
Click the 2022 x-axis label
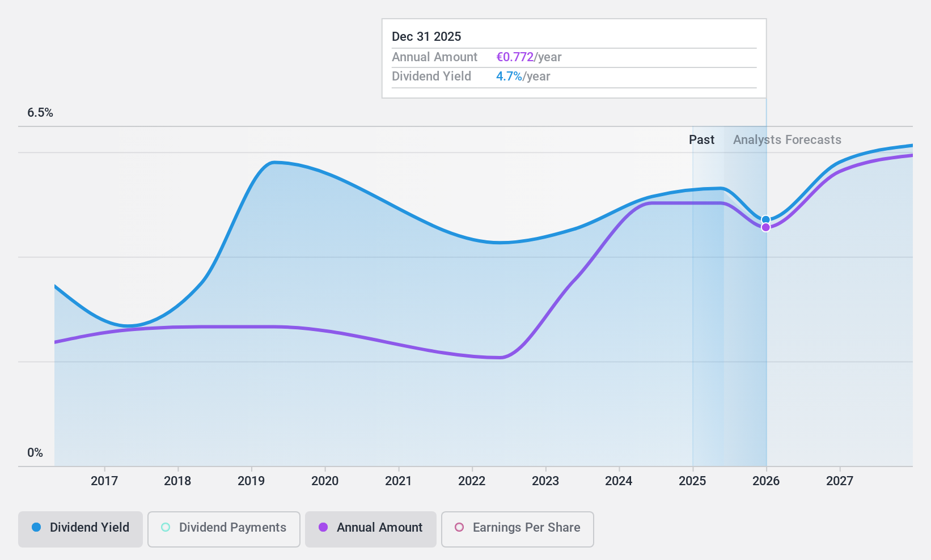pos(472,481)
